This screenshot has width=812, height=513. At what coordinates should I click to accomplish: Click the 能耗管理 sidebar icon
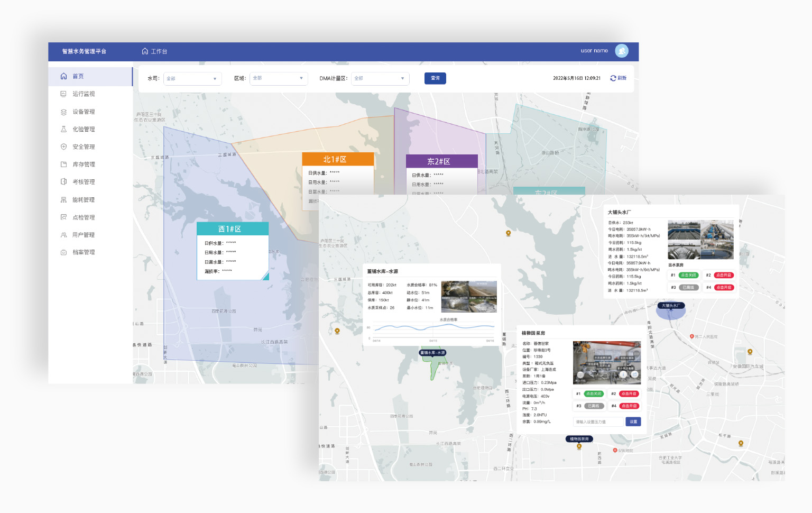pos(63,200)
